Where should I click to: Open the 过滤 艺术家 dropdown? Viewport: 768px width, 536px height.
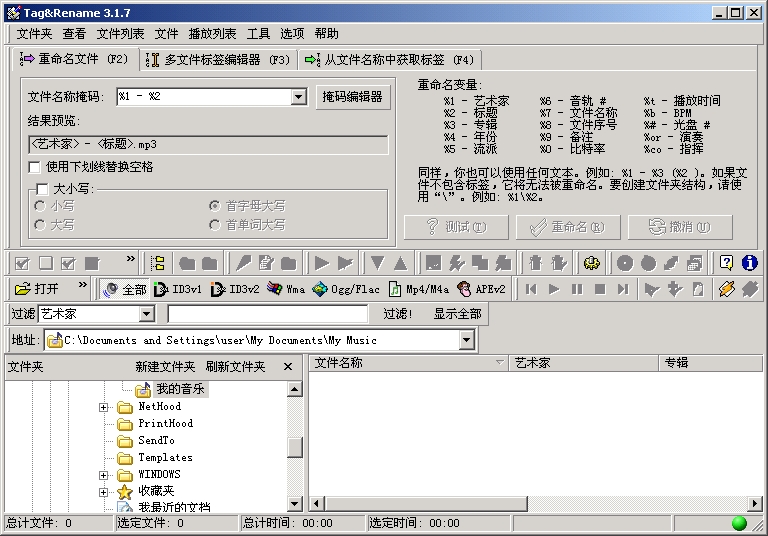click(x=146, y=314)
